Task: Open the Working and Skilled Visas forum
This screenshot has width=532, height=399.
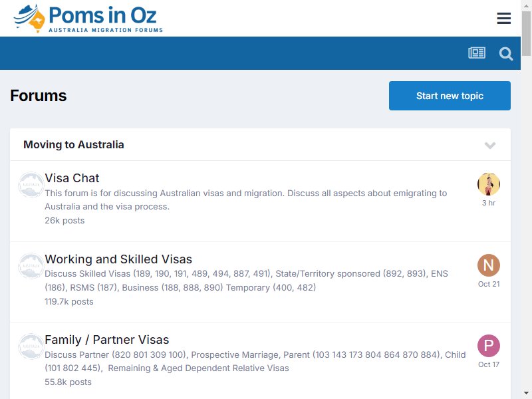Action: coord(118,259)
